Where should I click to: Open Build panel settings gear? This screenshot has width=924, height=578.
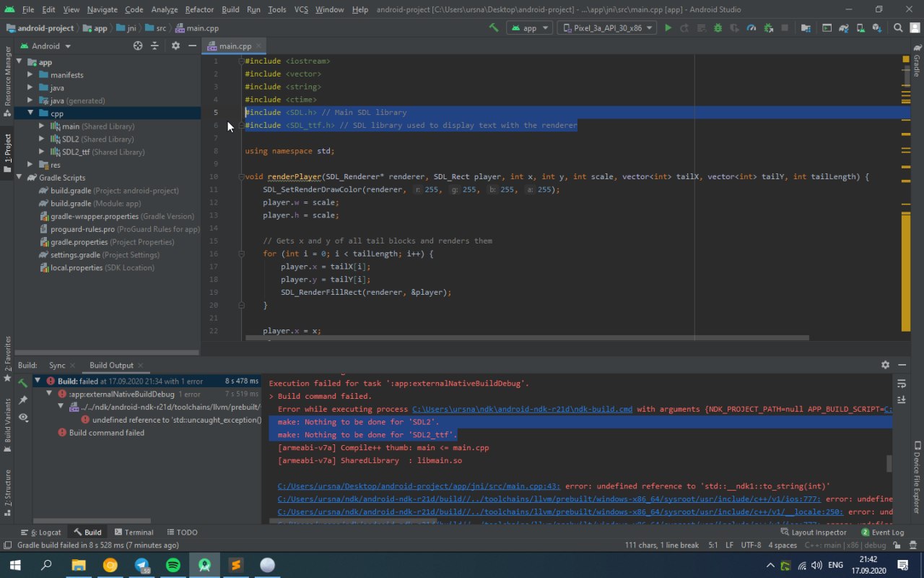pyautogui.click(x=885, y=365)
